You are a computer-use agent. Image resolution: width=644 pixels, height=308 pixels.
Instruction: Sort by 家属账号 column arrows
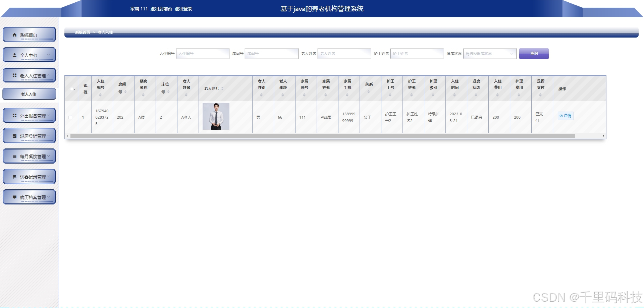pos(304,95)
